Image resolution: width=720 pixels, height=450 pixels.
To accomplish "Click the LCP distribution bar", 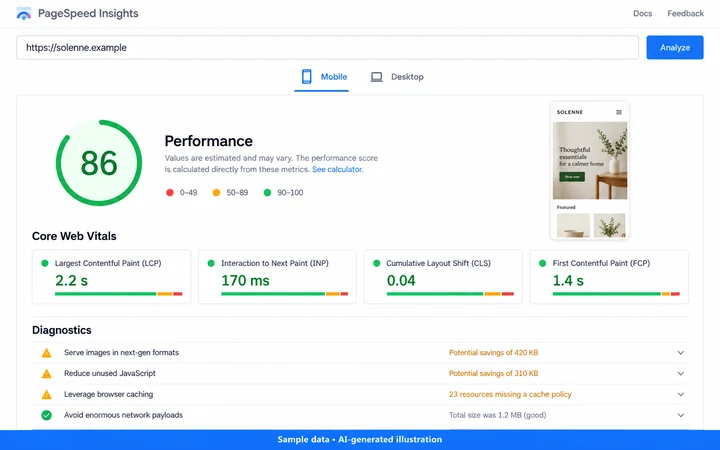I will (118, 294).
